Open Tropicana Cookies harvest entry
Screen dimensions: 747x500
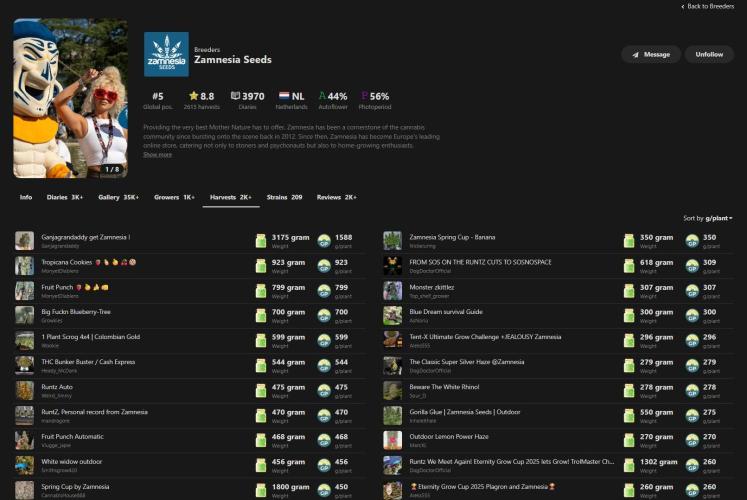(x=89, y=262)
